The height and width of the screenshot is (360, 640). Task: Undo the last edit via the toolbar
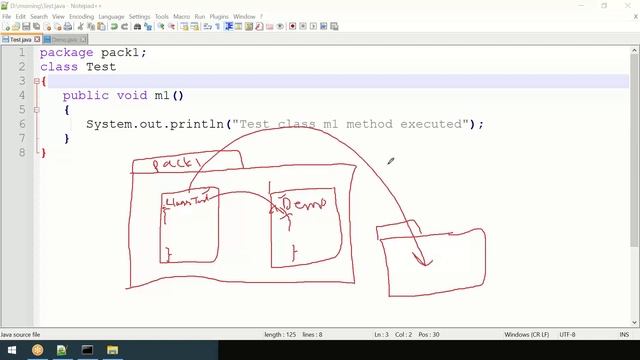pos(114,27)
